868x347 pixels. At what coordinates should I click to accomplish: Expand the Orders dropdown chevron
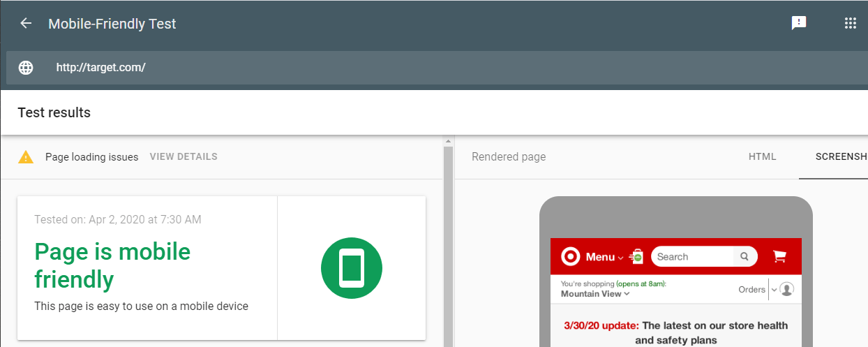tap(774, 290)
